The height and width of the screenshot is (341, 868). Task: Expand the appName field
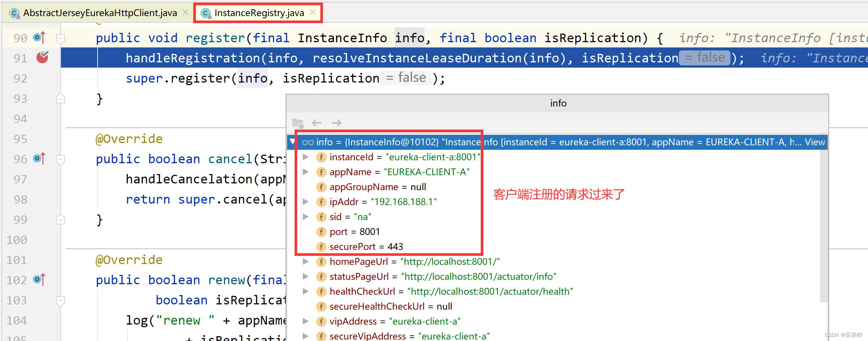click(305, 172)
